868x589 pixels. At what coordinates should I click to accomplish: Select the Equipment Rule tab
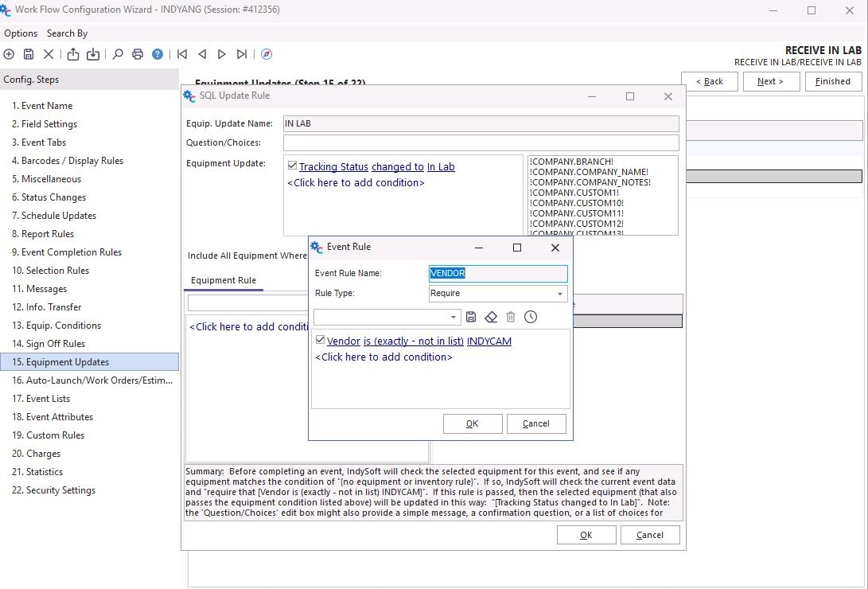(x=224, y=280)
